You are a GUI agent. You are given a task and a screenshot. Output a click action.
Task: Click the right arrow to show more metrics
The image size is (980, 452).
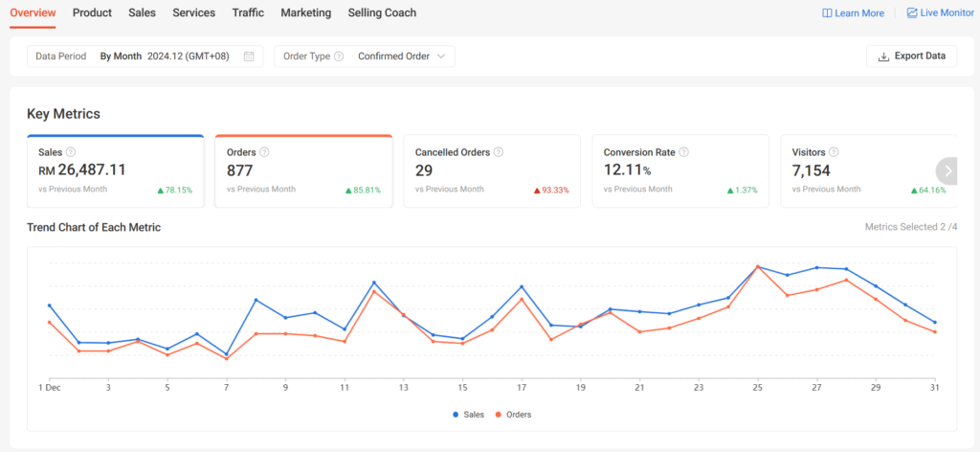pos(947,171)
